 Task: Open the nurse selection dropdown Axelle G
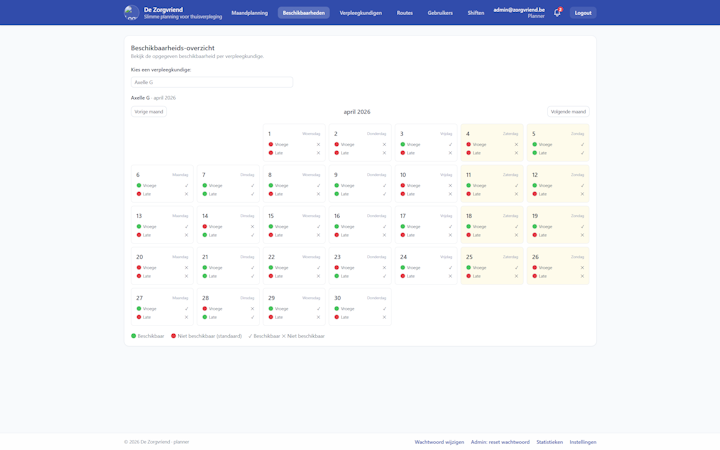pyautogui.click(x=212, y=82)
